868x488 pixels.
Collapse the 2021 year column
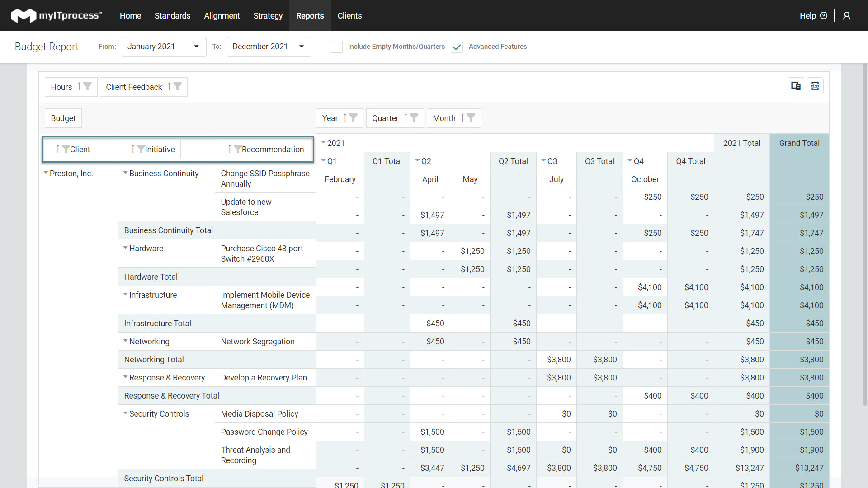coord(323,142)
